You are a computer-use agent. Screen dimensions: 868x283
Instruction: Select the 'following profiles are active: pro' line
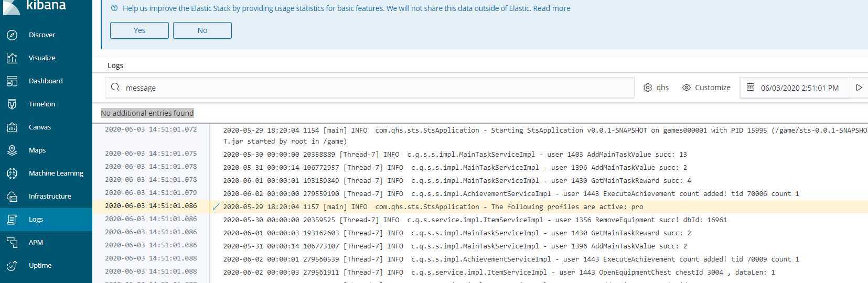[433, 206]
